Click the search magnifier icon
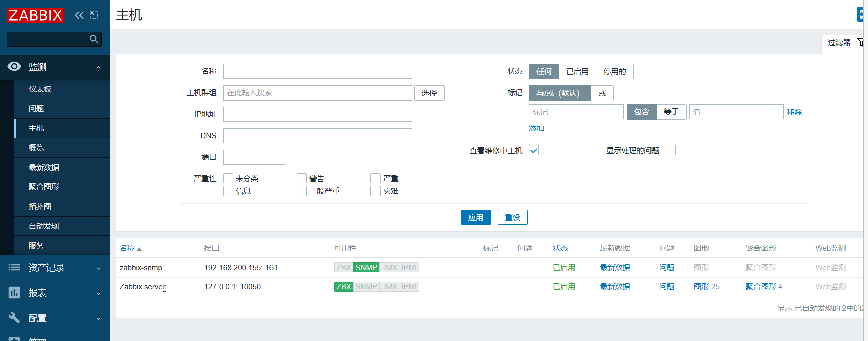The height and width of the screenshot is (341, 868). point(94,39)
